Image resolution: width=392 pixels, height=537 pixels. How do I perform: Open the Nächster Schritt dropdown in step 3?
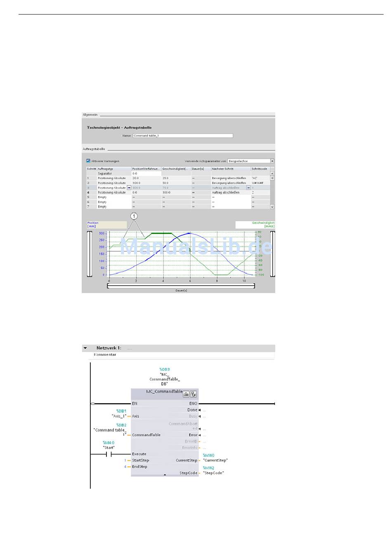248,187
